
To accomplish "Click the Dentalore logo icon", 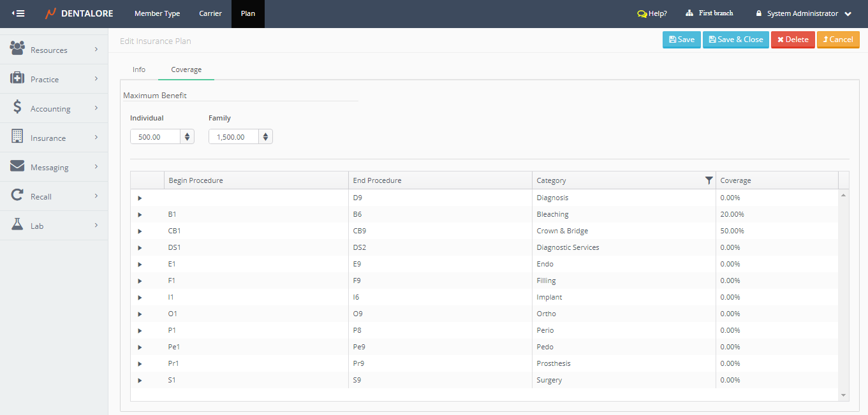I will [50, 13].
